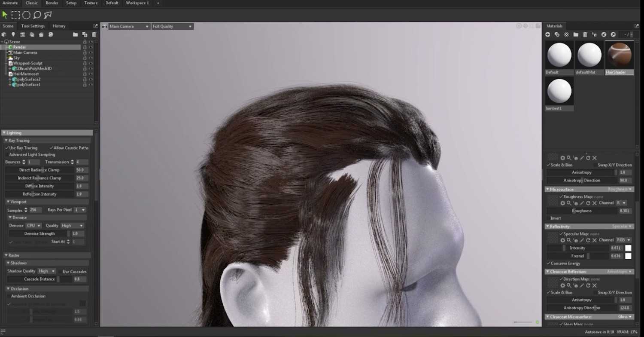This screenshot has width=644, height=337.
Task: Select the ZBrushPolyMesh3D object
Action: coord(34,69)
